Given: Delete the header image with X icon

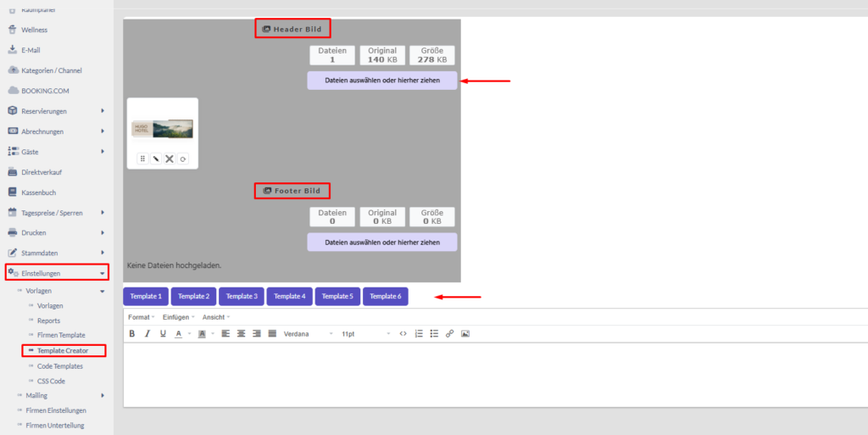Looking at the screenshot, I should (170, 159).
